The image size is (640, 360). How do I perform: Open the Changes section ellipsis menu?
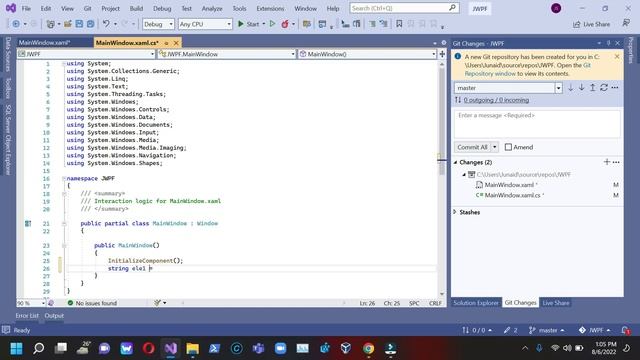click(x=616, y=162)
